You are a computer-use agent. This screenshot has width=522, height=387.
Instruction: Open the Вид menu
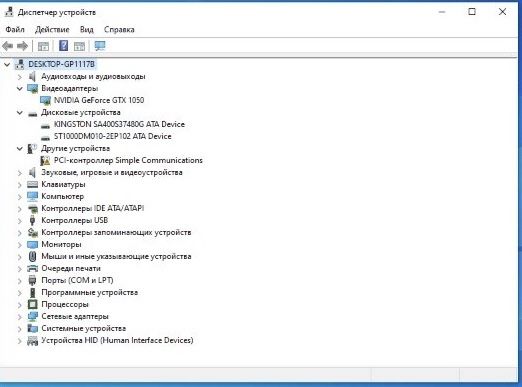click(87, 30)
